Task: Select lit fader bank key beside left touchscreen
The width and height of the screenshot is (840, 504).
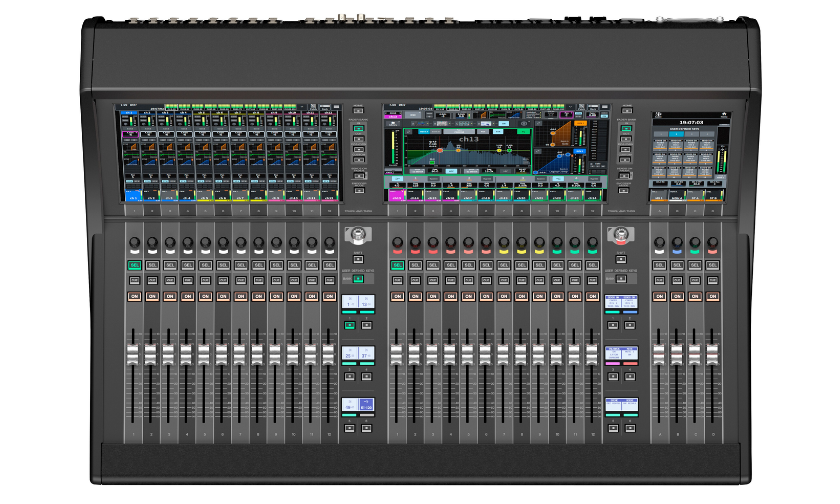Action: click(358, 129)
